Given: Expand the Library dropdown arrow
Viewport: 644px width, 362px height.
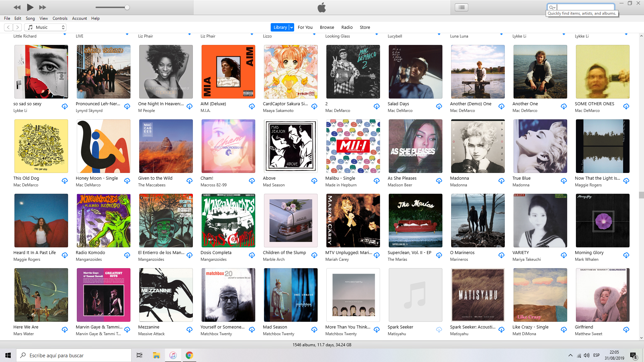Looking at the screenshot, I should click(x=291, y=27).
